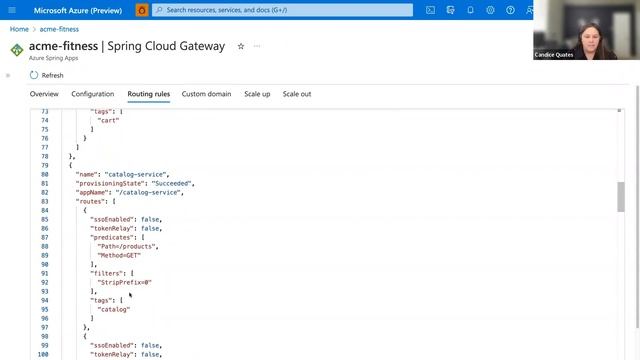Open the Custom domain tab

(x=206, y=94)
